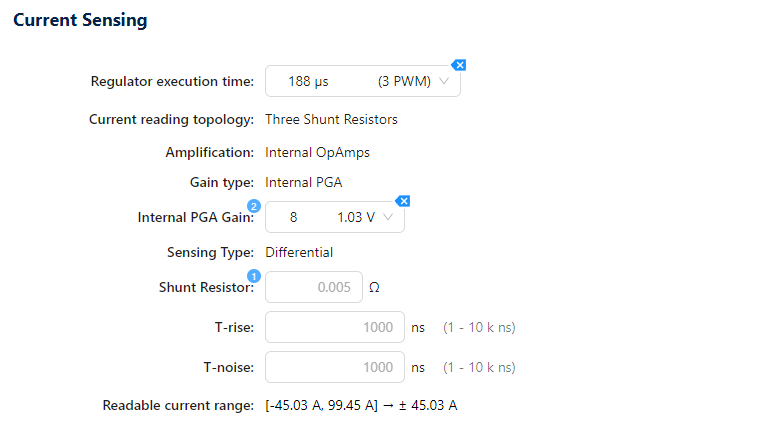Expand the Internal PGA Gain chevron
The image size is (766, 444).
tap(388, 217)
